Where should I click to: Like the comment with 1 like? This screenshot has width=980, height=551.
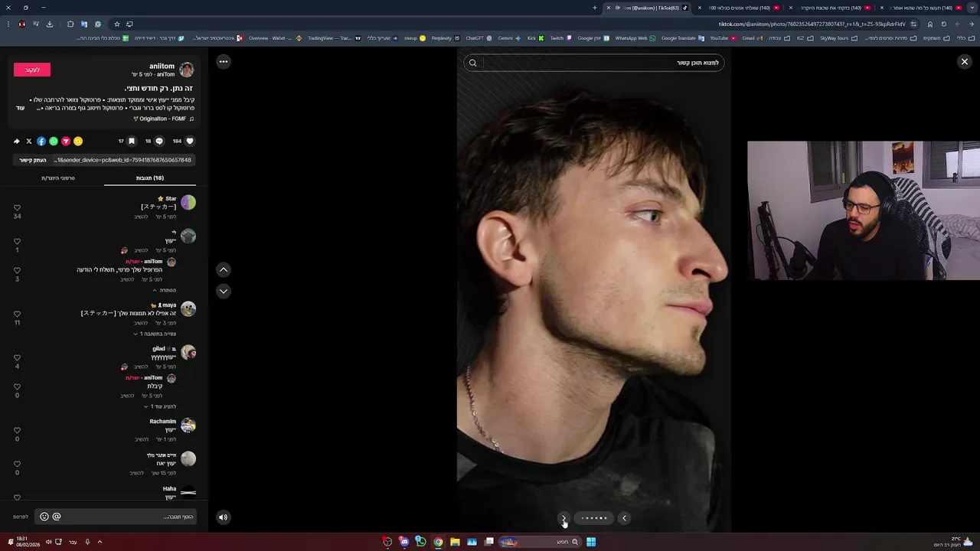point(17,241)
